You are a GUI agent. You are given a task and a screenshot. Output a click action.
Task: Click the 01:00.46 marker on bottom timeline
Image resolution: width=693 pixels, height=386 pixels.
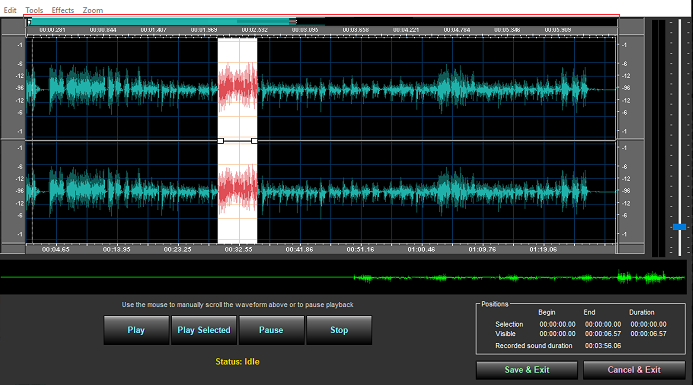click(x=421, y=249)
